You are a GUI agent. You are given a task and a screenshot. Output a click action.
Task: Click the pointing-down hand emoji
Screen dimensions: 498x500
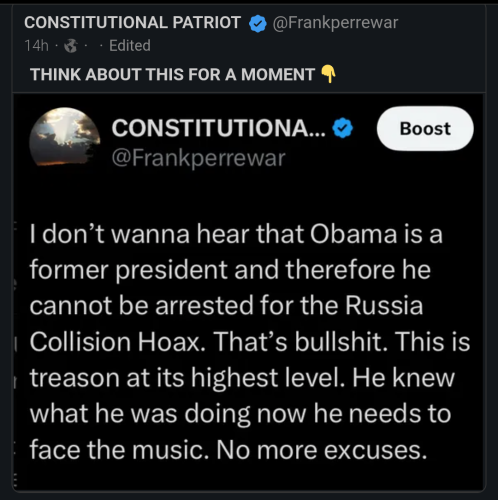click(328, 74)
